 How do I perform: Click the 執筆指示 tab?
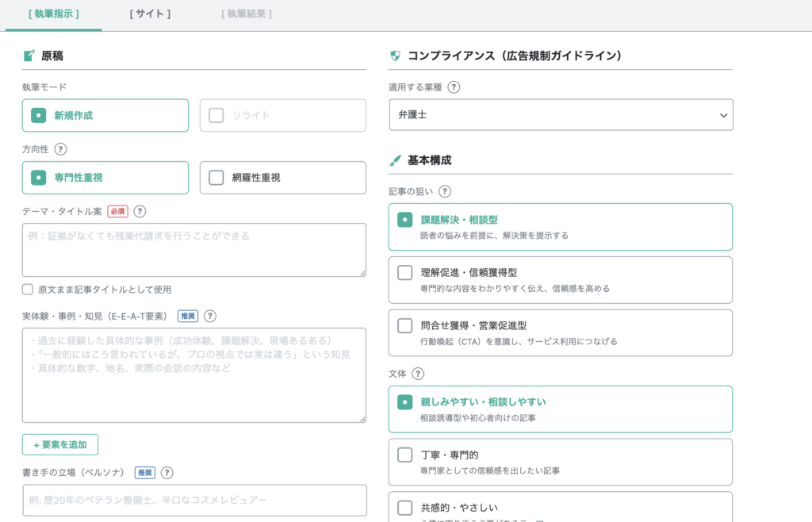coord(54,13)
